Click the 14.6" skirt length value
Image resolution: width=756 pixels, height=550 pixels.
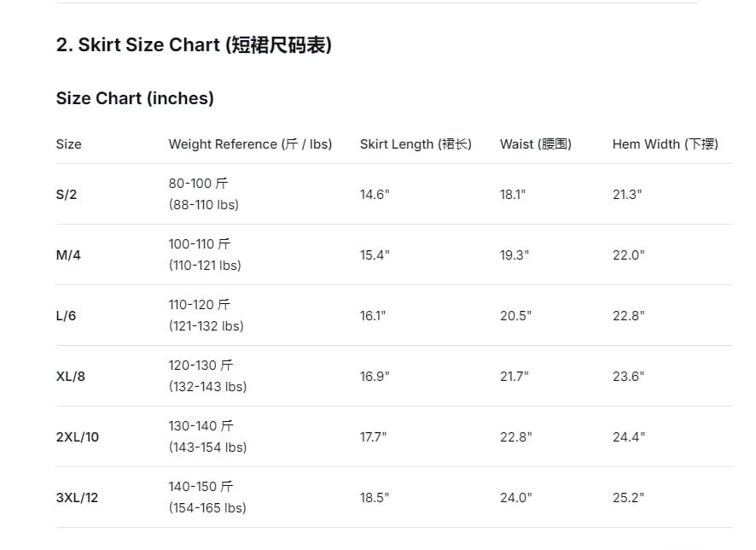375,195
